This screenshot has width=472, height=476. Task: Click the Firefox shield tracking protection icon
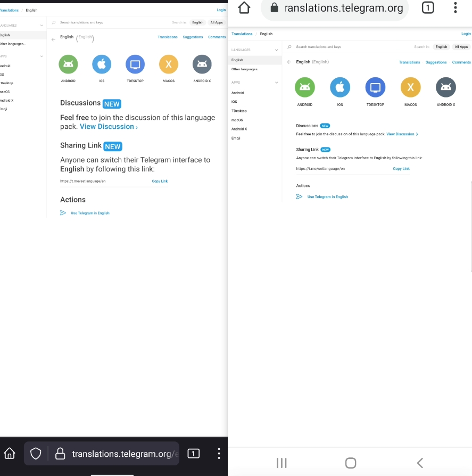36,454
